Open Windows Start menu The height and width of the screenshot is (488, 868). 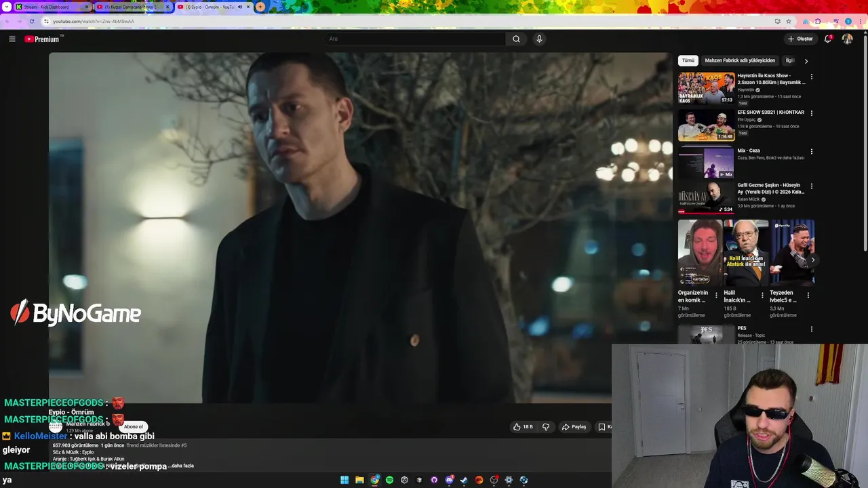coord(344,480)
